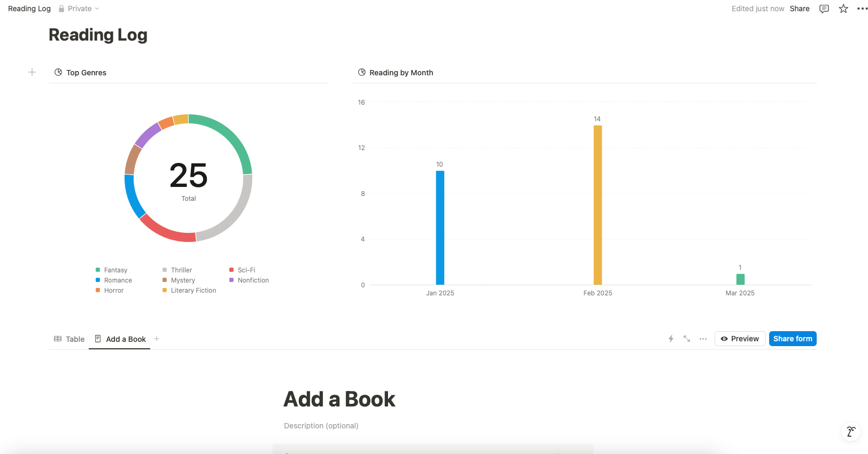868x454 pixels.
Task: Switch to the Table view tab
Action: (69, 339)
